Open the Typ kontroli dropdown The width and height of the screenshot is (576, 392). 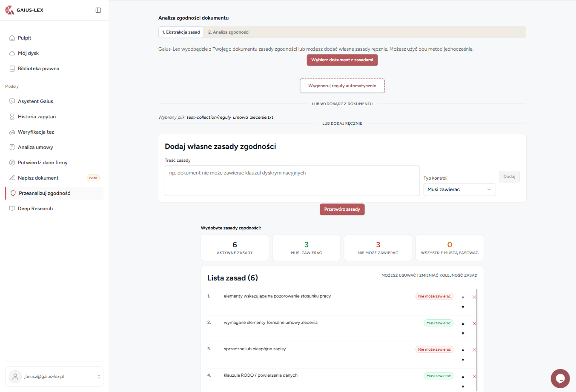459,189
